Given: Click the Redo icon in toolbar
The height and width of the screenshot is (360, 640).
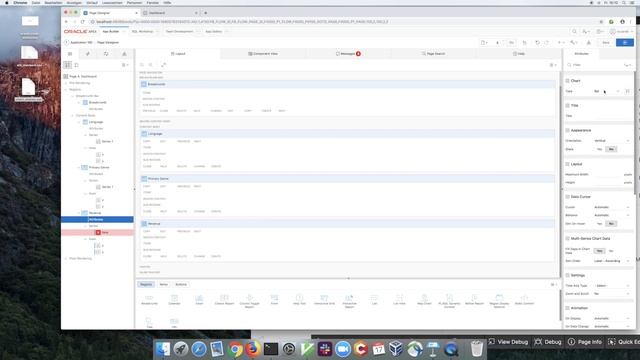Looking at the screenshot, I should [x=547, y=42].
